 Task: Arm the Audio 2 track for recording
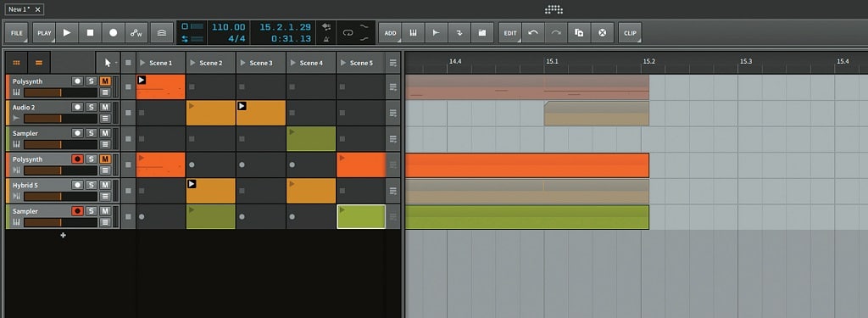pyautogui.click(x=77, y=107)
